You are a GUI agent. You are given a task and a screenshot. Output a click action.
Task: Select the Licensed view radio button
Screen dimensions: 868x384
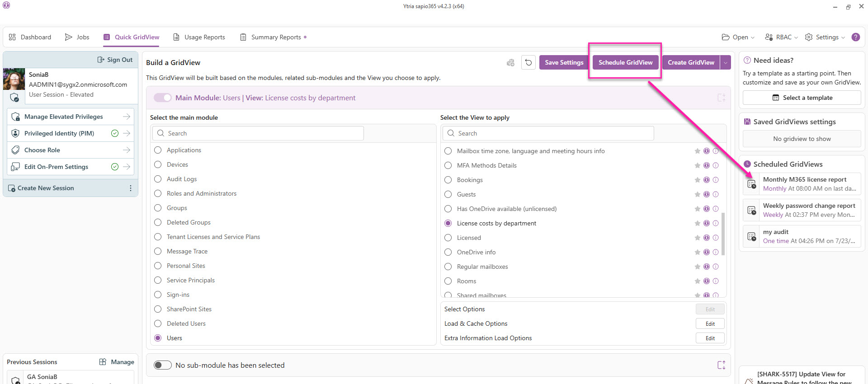point(448,238)
